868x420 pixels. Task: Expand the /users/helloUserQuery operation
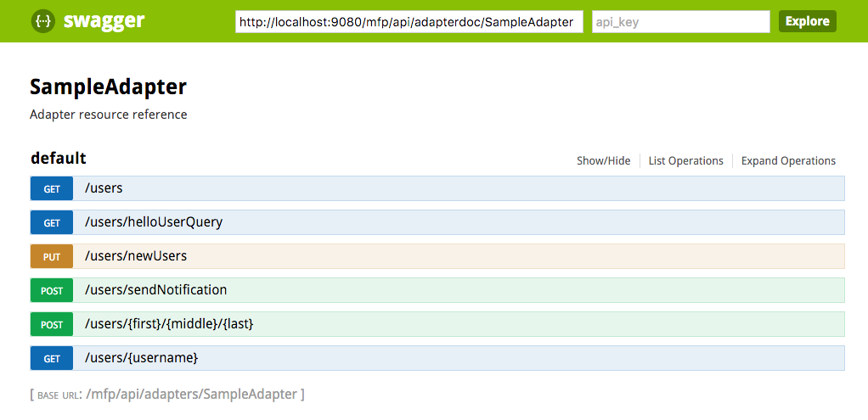(x=154, y=222)
